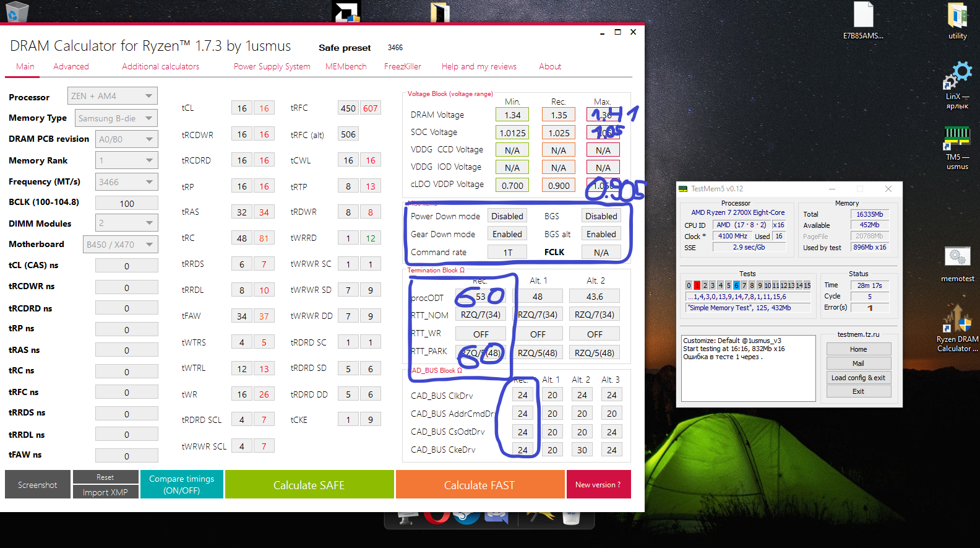Click the TestMem5 Time value 28m 17s
Viewport: 980px width, 548px height.
click(x=869, y=285)
